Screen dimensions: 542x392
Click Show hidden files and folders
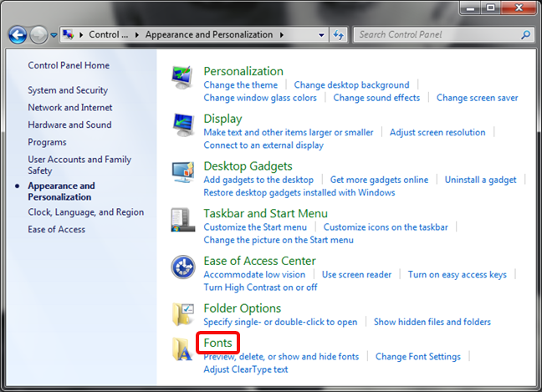(432, 322)
